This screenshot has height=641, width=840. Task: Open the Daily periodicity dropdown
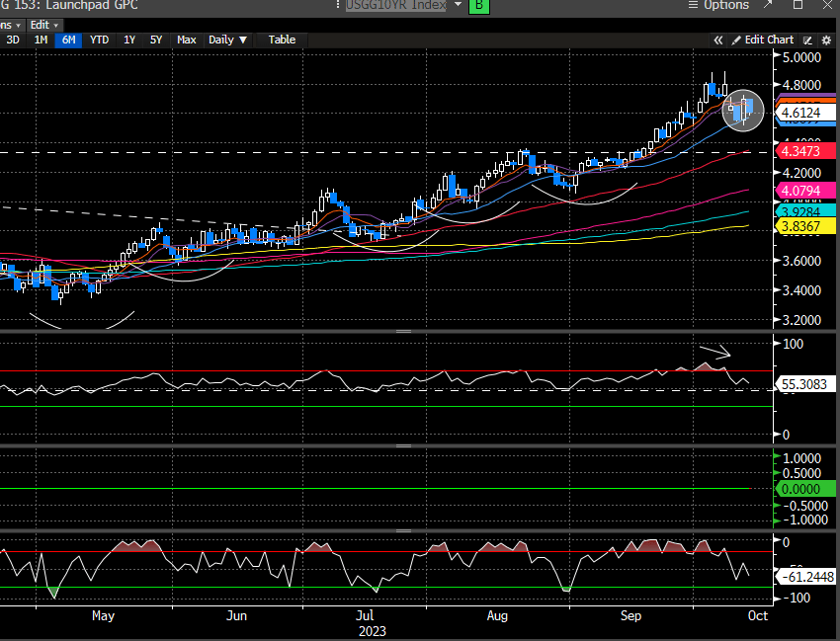coord(228,40)
